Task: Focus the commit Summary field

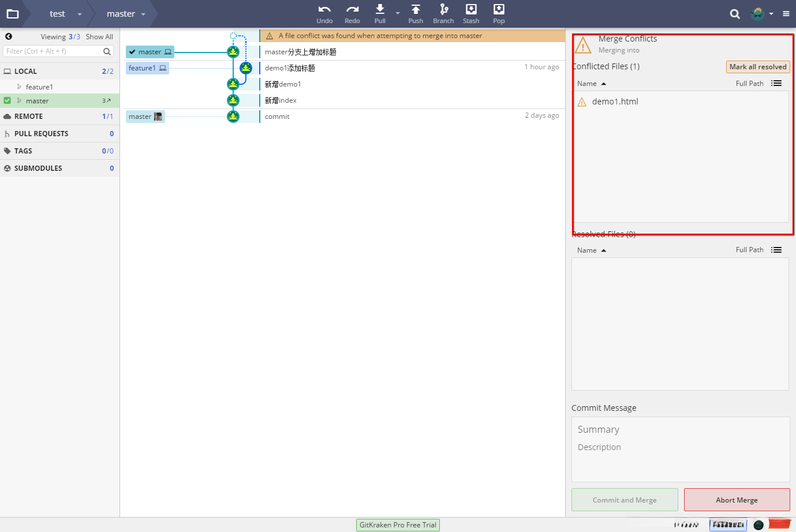Action: (681, 429)
